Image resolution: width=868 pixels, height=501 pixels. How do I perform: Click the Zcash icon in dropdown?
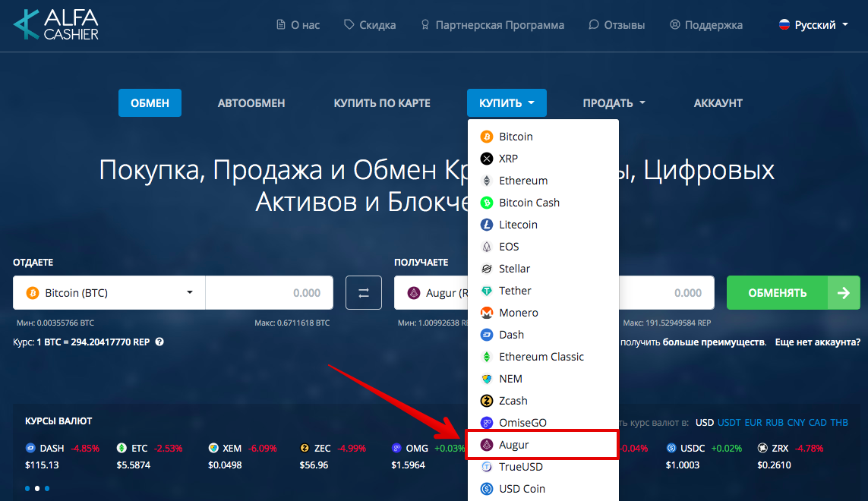click(487, 401)
